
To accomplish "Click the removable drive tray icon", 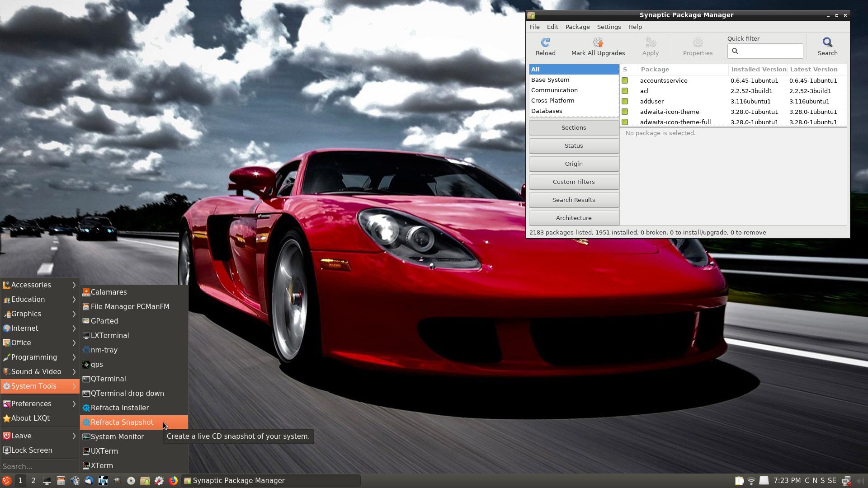I will pyautogui.click(x=764, y=481).
